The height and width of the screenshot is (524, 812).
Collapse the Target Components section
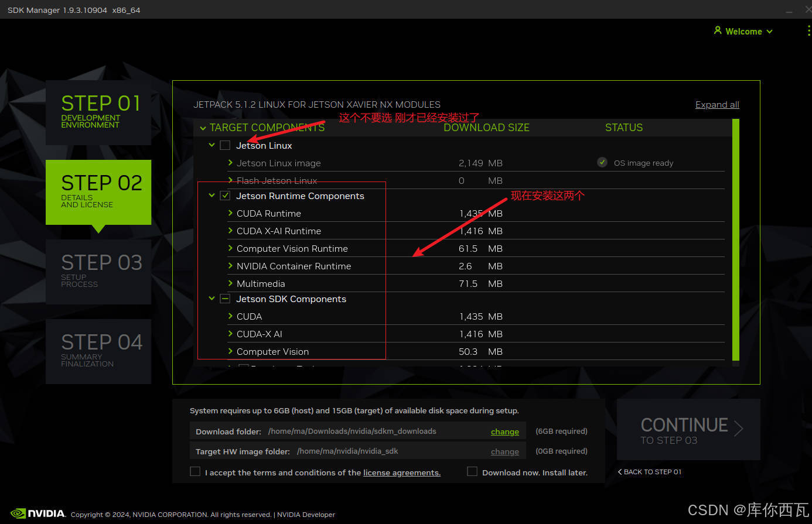pyautogui.click(x=203, y=128)
